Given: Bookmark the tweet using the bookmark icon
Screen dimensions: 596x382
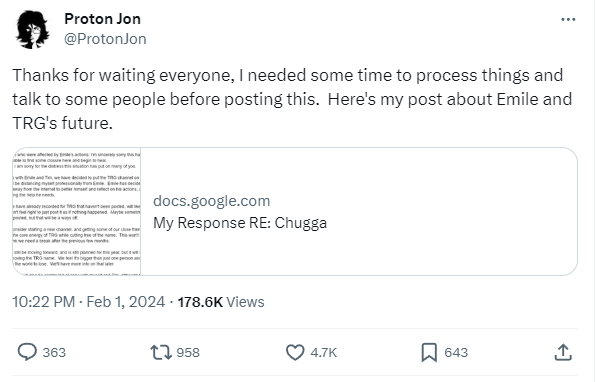Looking at the screenshot, I should click(x=429, y=352).
